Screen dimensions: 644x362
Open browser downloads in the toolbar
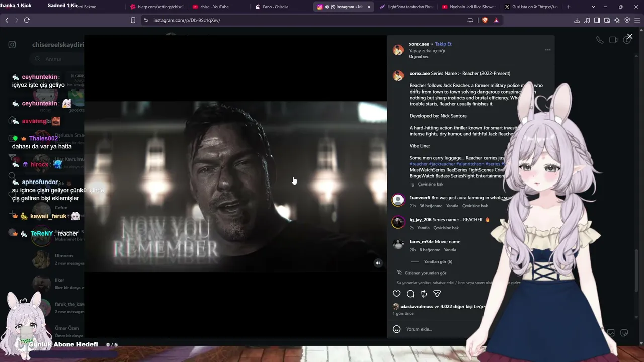577,20
